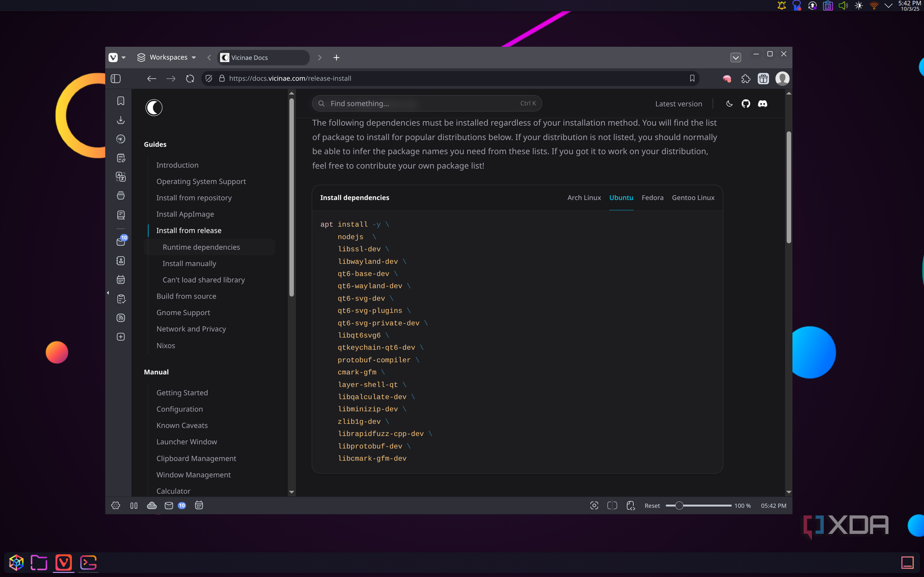924x577 pixels.
Task: Open browsing history from the sidebar
Action: pyautogui.click(x=120, y=138)
